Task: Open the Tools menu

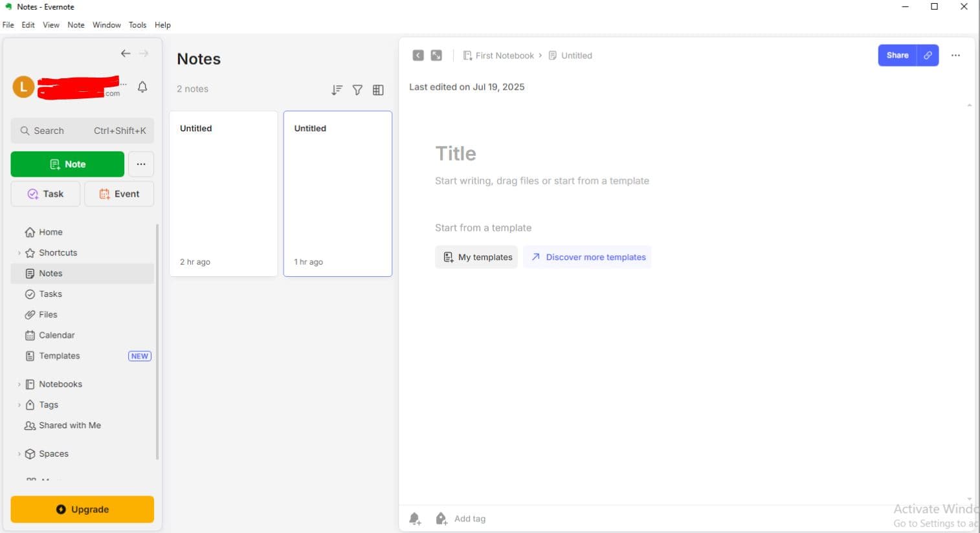Action: click(x=137, y=25)
